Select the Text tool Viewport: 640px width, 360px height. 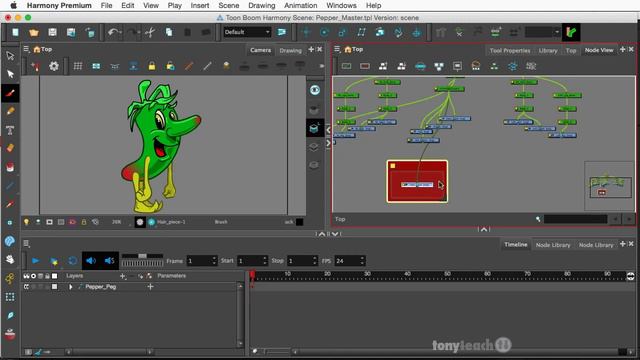point(10,130)
